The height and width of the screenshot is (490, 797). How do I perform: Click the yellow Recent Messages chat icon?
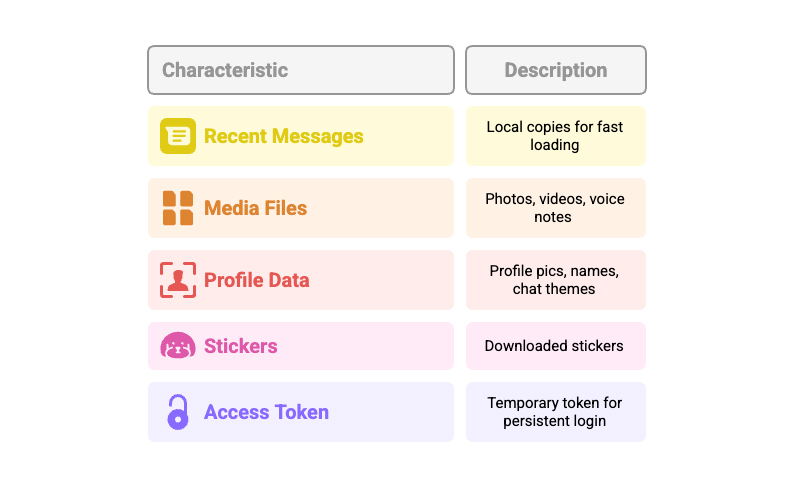pyautogui.click(x=178, y=136)
